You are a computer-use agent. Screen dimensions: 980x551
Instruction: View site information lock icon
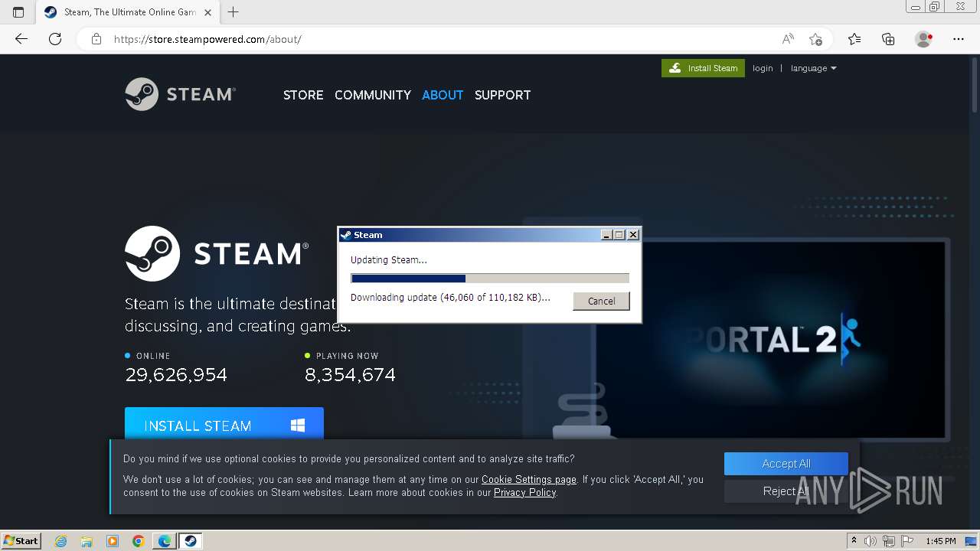(x=96, y=39)
